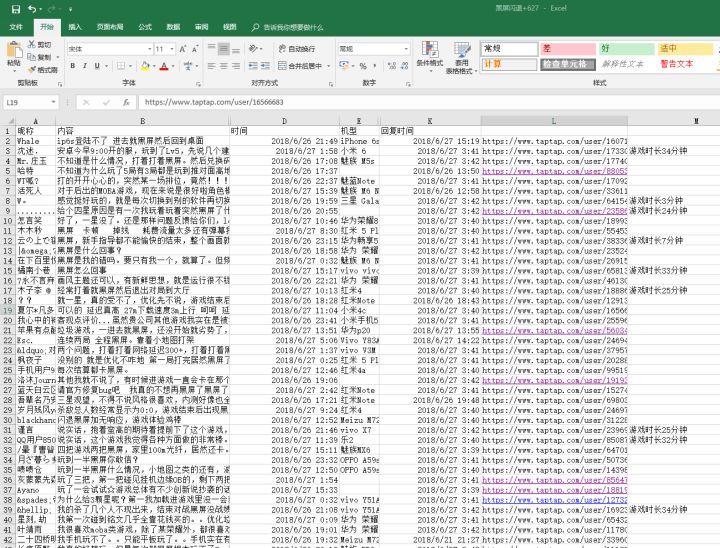Click the Save icon in the title bar
720x548 pixels.
(16, 9)
